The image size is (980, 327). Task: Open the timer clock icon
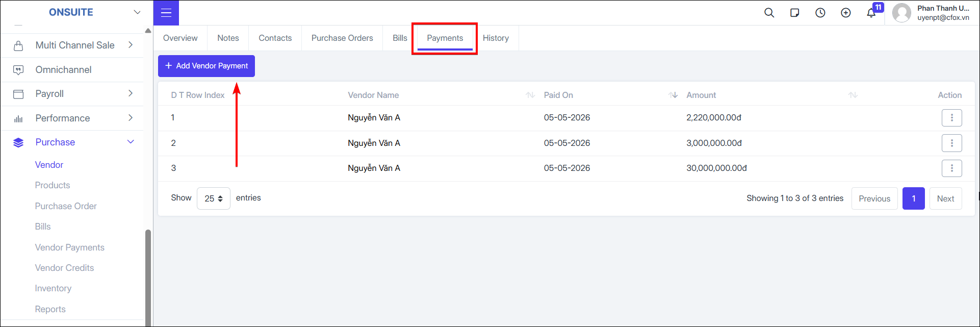pos(820,13)
